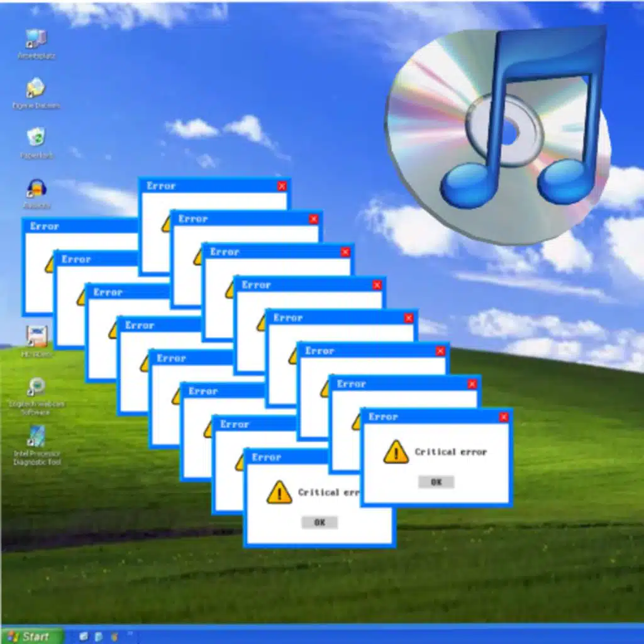The height and width of the screenshot is (644, 644).
Task: Click the second quick launch icon in taskbar
Action: coord(99,636)
